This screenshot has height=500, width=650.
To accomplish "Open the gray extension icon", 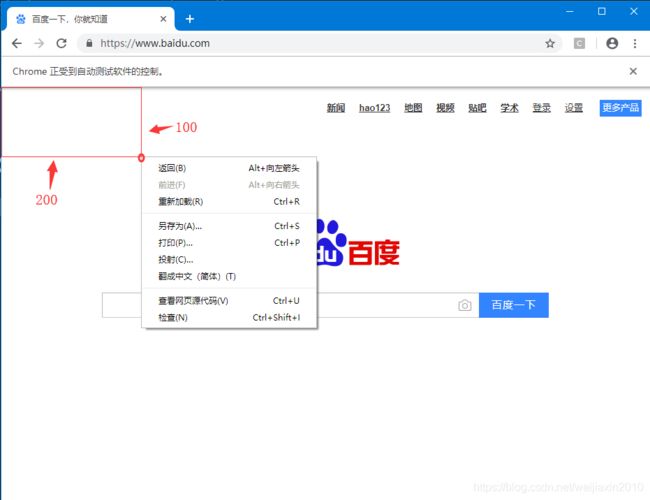I will click(579, 43).
